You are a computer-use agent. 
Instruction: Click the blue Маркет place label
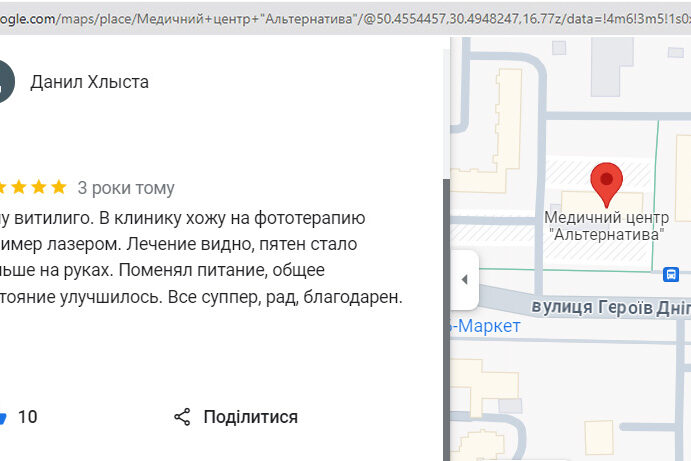click(485, 326)
